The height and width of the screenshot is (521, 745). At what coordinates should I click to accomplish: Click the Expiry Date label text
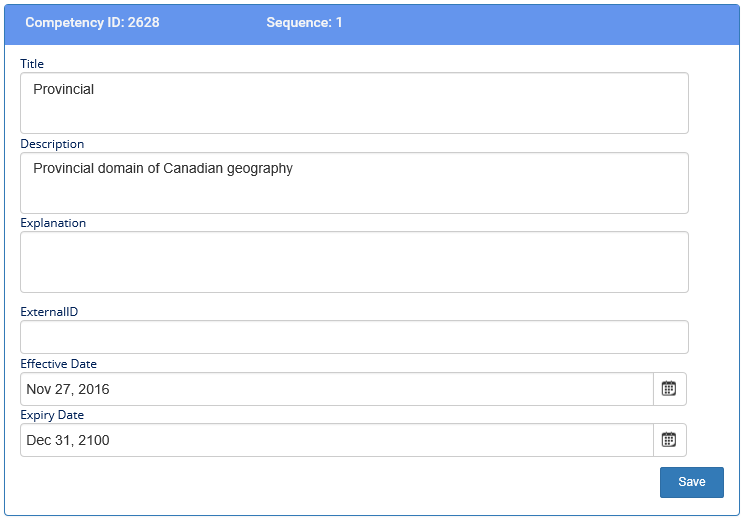[52, 415]
